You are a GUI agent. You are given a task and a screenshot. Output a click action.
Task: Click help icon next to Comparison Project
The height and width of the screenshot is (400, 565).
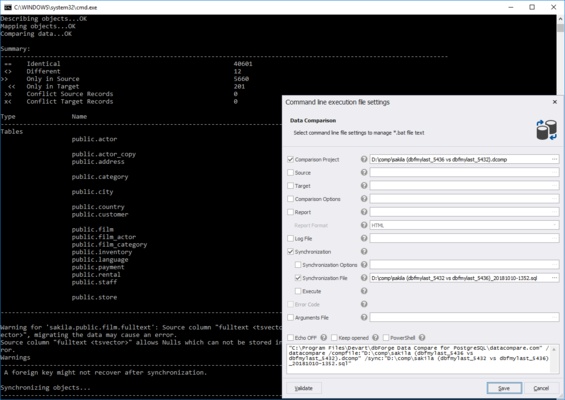coord(364,159)
